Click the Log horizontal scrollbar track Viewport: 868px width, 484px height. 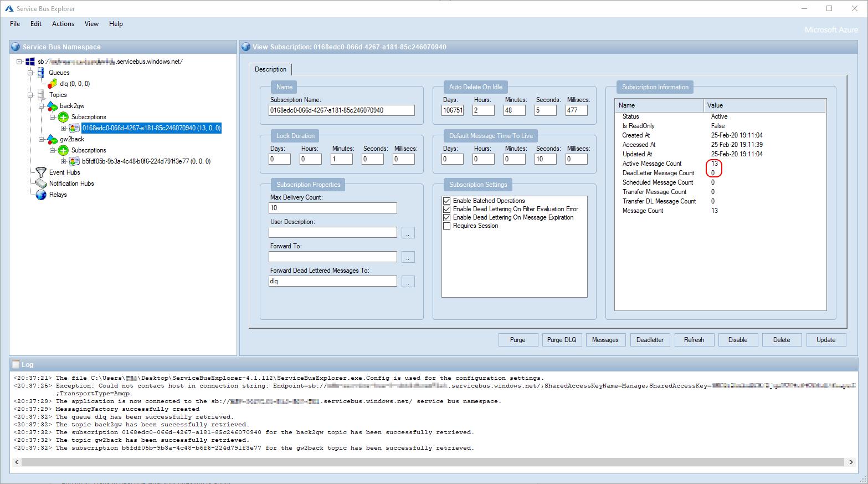433,462
